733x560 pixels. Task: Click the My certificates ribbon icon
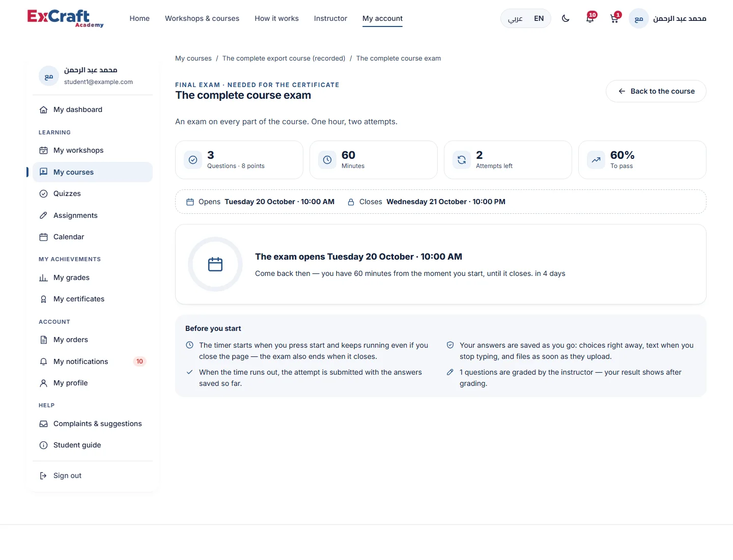click(x=43, y=299)
